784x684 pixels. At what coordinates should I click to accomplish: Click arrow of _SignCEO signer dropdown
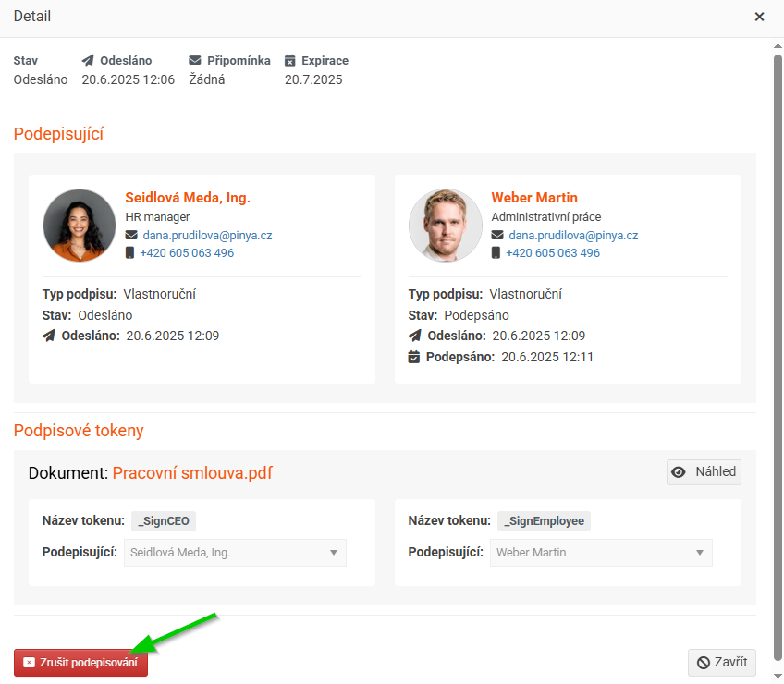click(334, 553)
